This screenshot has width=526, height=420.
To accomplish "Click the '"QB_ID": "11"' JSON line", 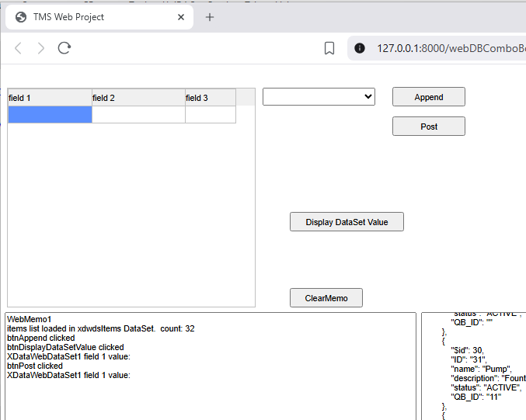I will 476,397.
